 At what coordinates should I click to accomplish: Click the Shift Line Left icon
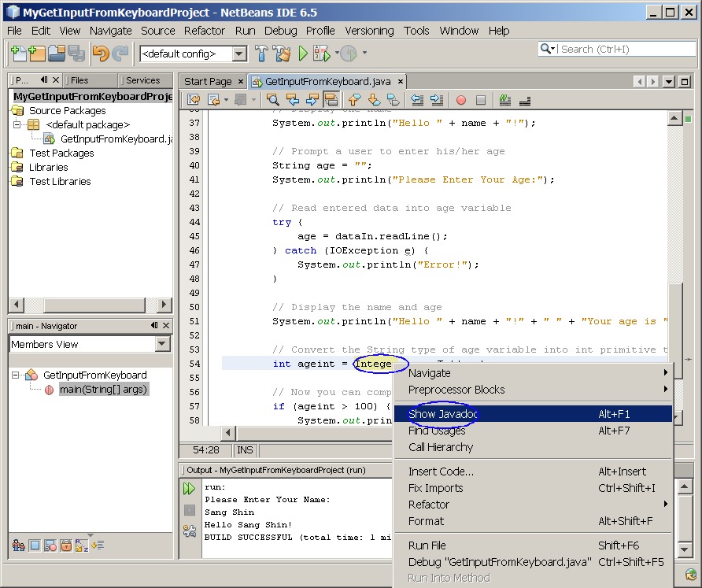pos(417,100)
